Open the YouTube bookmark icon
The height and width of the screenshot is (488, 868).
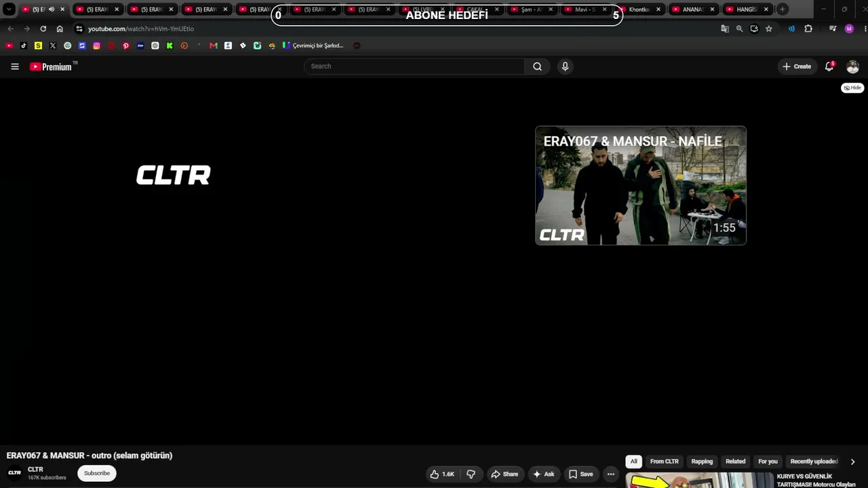[x=9, y=45]
